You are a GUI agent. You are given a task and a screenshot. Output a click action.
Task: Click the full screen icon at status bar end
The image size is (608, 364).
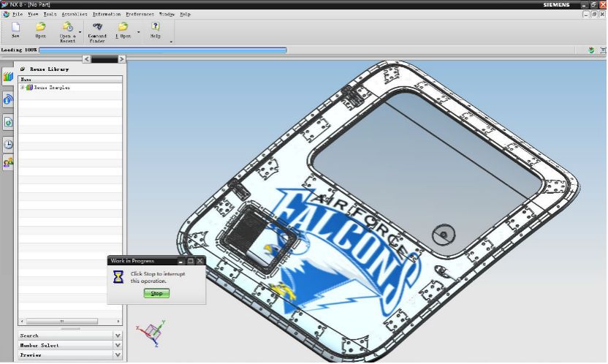pos(603,50)
